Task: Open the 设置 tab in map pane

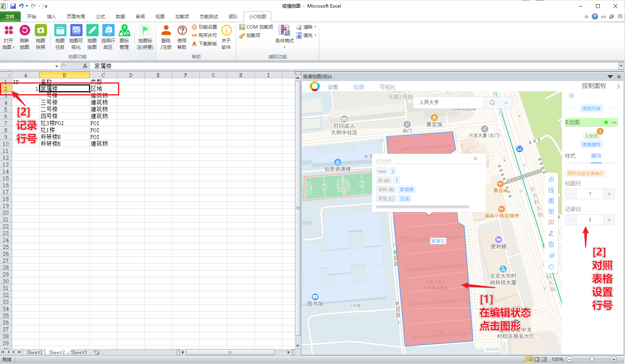Action: coord(333,87)
